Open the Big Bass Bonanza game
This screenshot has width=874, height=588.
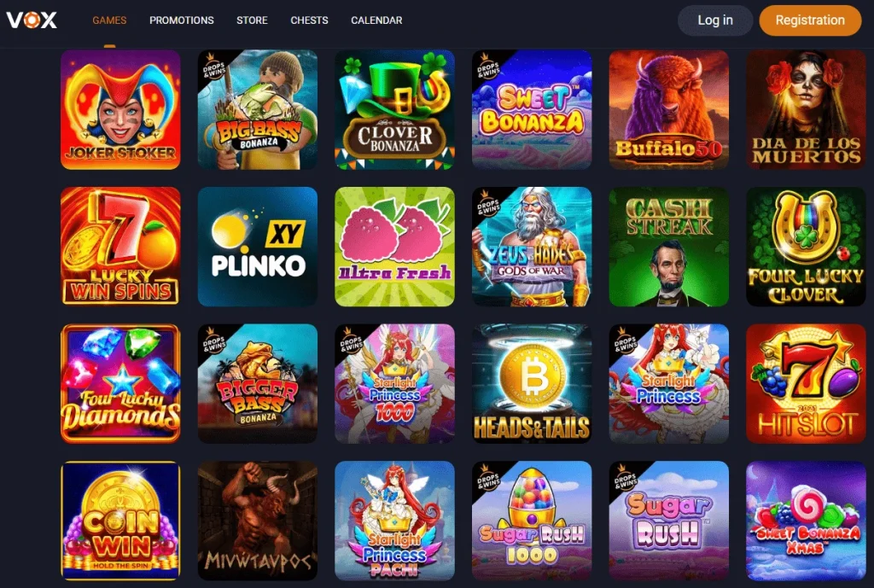(x=258, y=110)
